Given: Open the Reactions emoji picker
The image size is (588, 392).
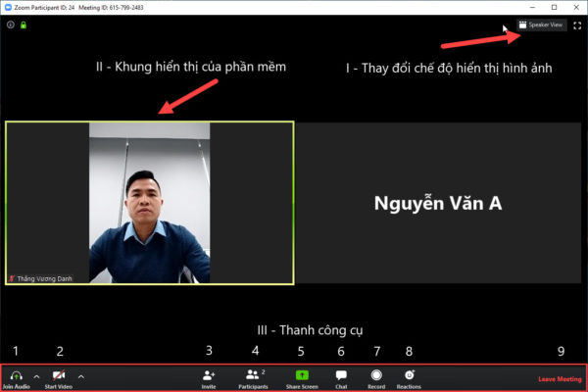Looking at the screenshot, I should tap(409, 375).
